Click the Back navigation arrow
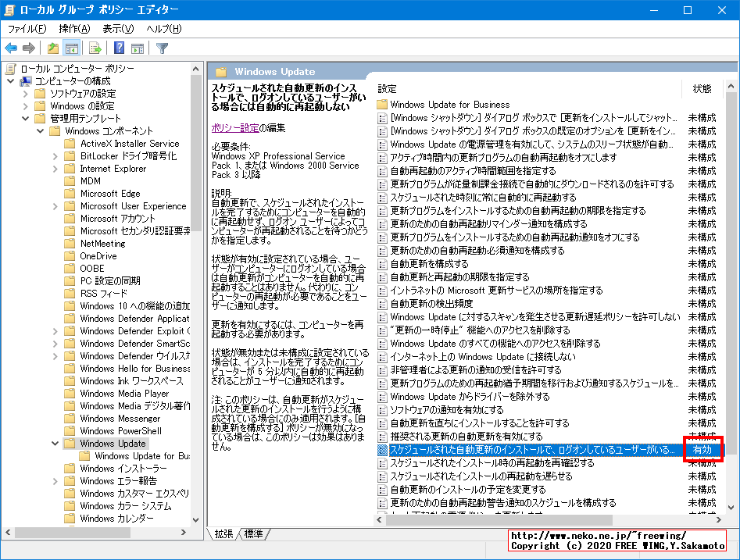The width and height of the screenshot is (740, 560). pos(11,48)
